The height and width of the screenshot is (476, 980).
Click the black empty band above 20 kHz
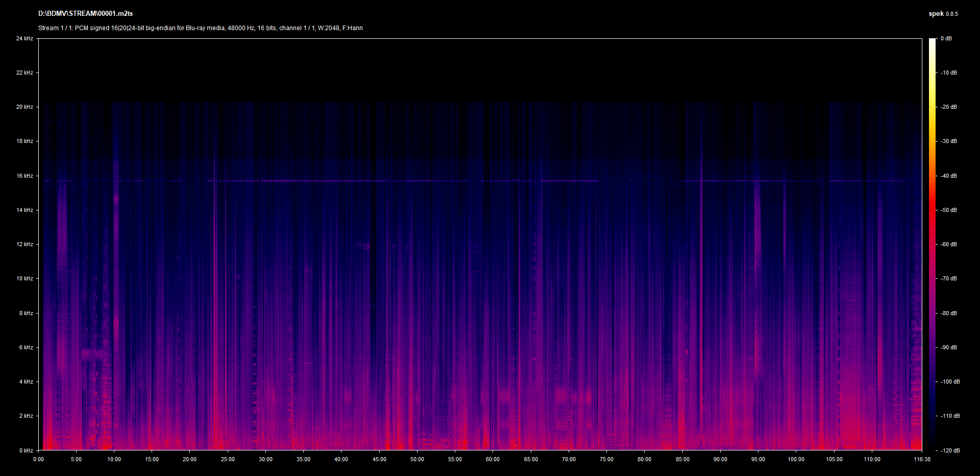(x=480, y=70)
